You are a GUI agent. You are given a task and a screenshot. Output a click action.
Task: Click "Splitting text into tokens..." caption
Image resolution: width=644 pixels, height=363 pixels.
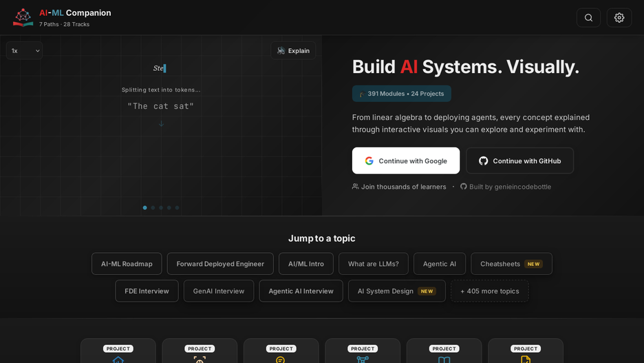(x=161, y=90)
